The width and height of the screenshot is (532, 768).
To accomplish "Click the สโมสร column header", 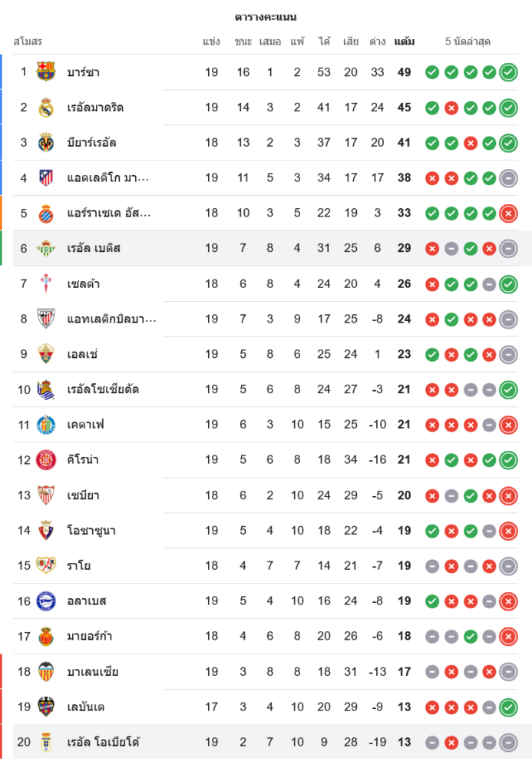I will [28, 41].
